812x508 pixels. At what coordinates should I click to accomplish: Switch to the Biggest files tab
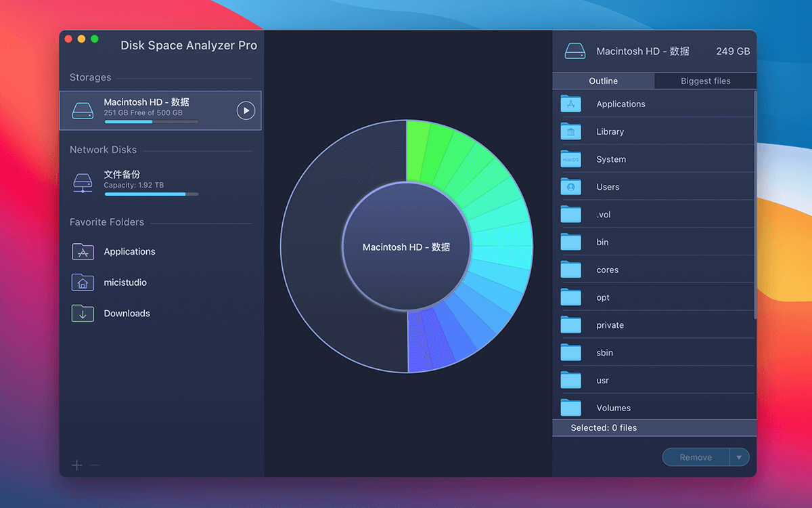(x=705, y=81)
